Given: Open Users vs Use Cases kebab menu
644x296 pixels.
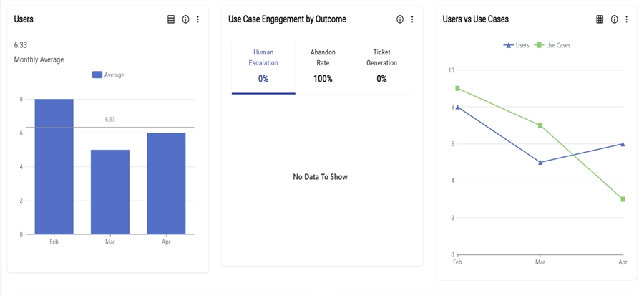Looking at the screenshot, I should click(x=627, y=19).
